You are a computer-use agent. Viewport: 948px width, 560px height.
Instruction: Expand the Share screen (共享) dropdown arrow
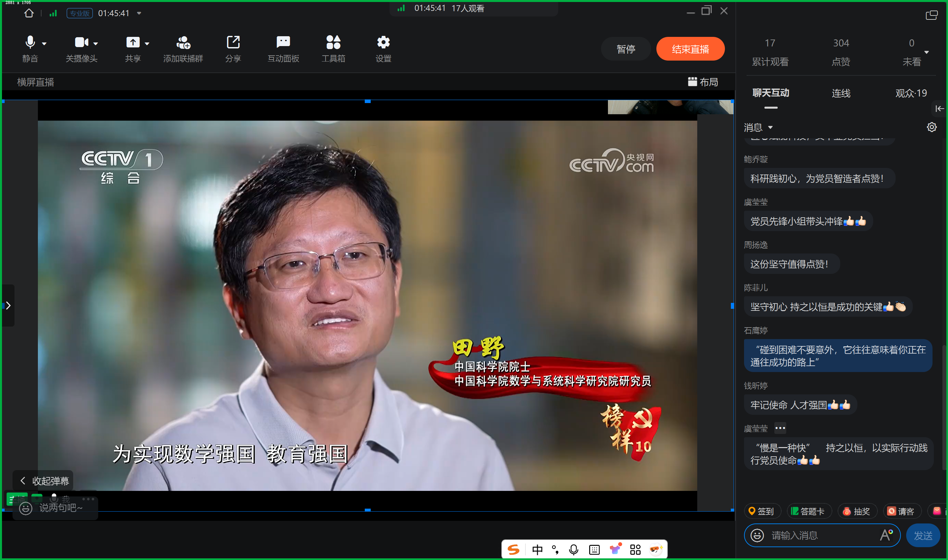(x=147, y=44)
